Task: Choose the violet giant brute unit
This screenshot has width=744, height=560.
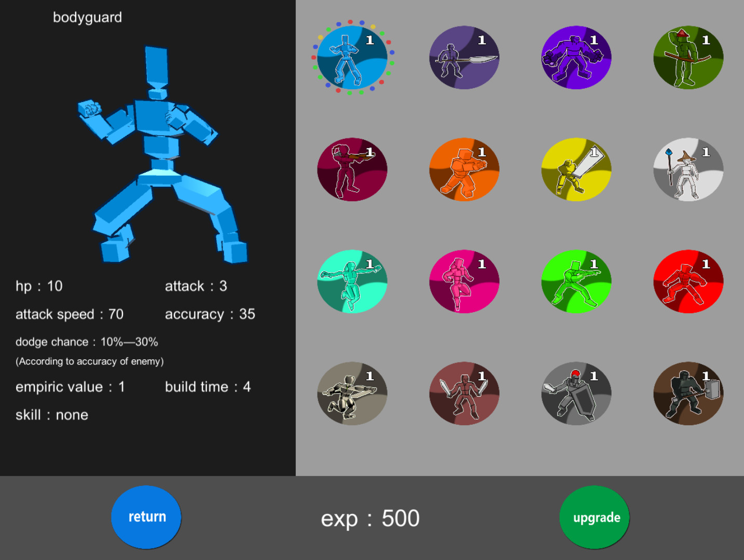Action: 576,58
